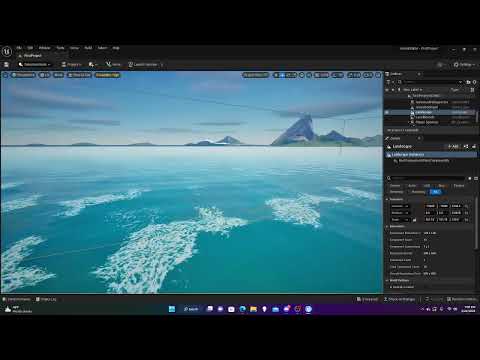Open File Explorer from the taskbar

(x=253, y=309)
